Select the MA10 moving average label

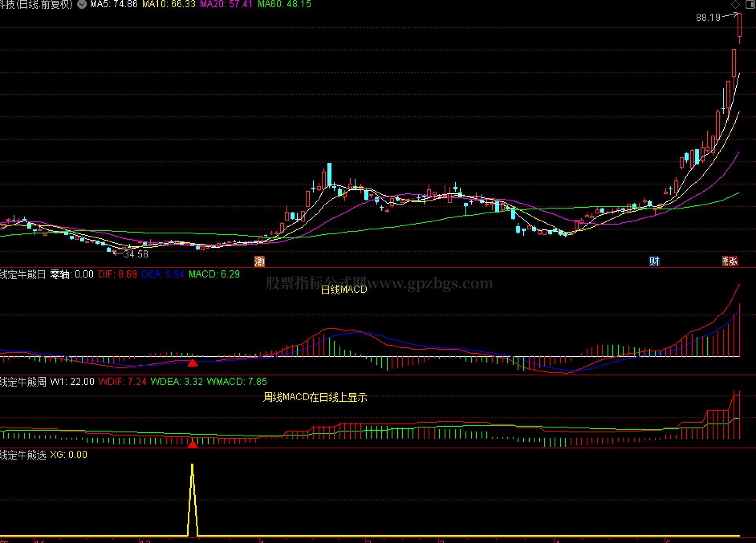[169, 4]
